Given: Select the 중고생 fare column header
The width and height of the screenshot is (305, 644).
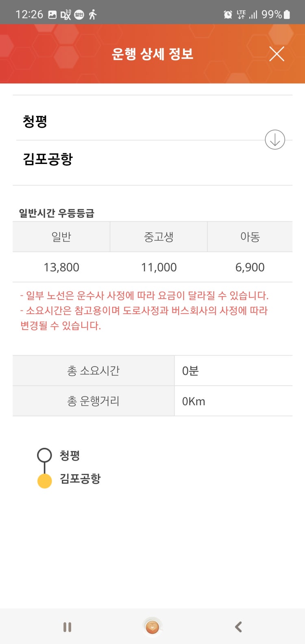Looking at the screenshot, I should point(159,237).
